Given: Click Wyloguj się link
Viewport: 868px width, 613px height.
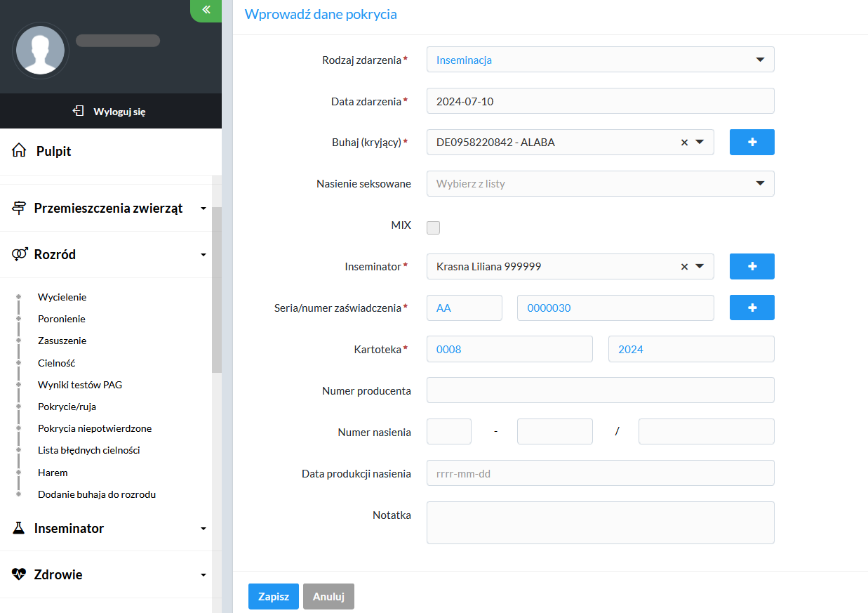Looking at the screenshot, I should coord(119,112).
